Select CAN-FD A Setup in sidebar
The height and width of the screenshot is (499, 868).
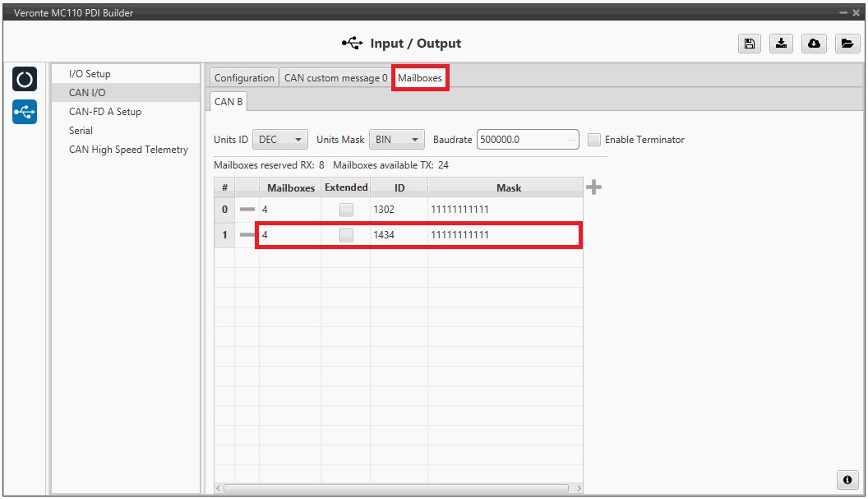click(x=105, y=112)
